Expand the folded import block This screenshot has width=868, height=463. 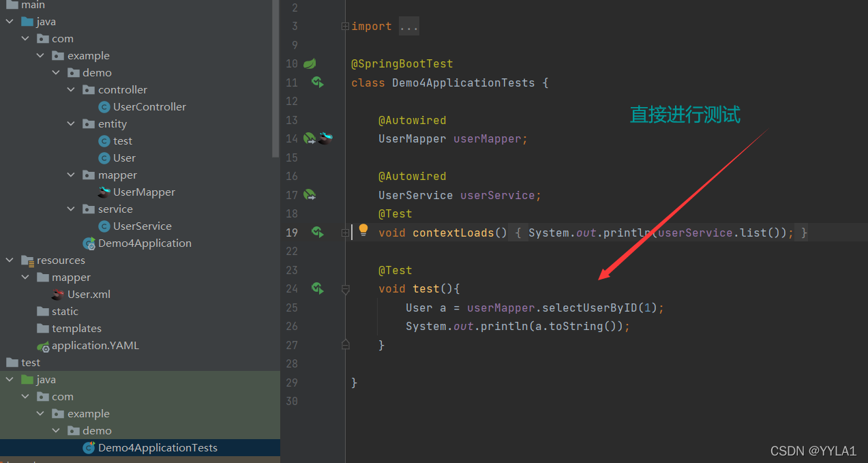(345, 27)
